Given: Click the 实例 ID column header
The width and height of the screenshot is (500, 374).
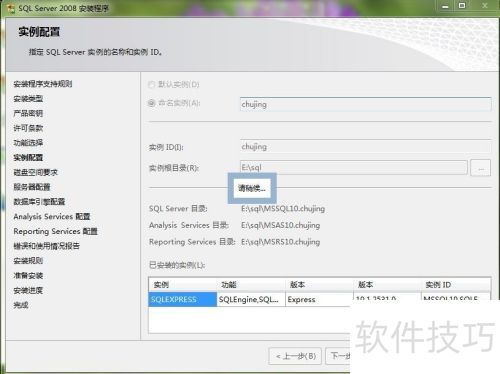Looking at the screenshot, I should 456,285.
